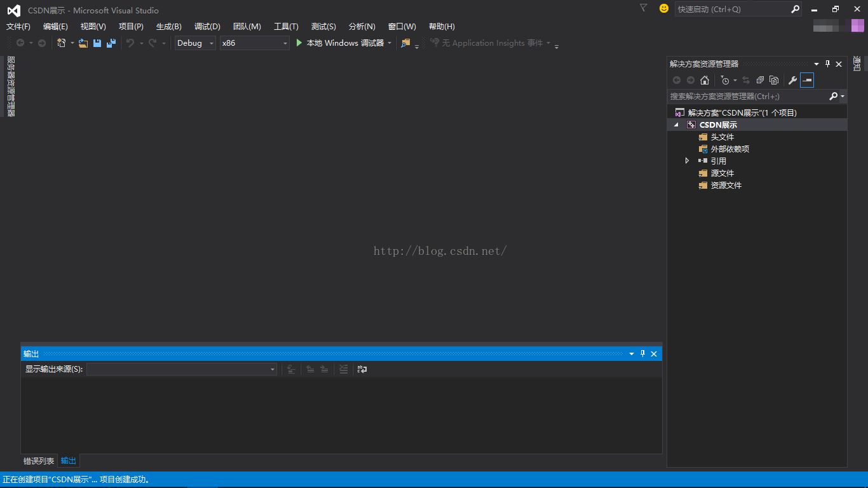Click the search magnifier in Solution Explorer
Viewport: 868px width, 488px height.
coord(834,96)
